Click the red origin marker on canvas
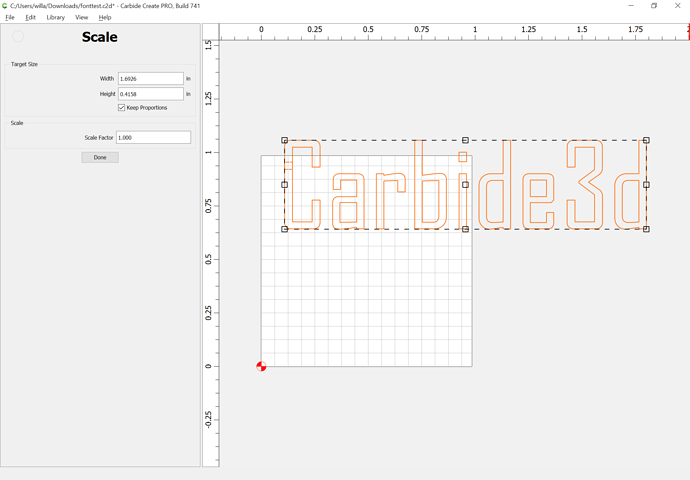Viewport: 690px width, 480px height. tap(261, 366)
